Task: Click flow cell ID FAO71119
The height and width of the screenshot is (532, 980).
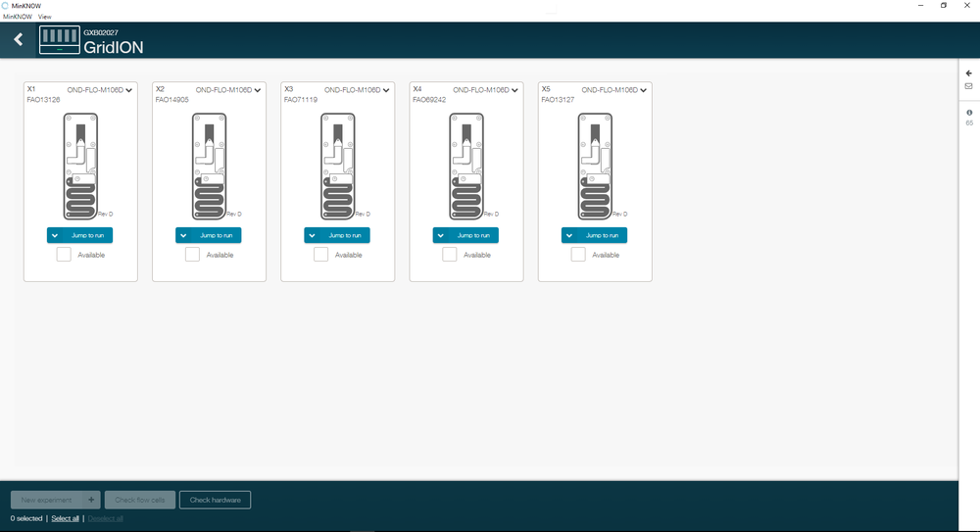Action: (301, 100)
